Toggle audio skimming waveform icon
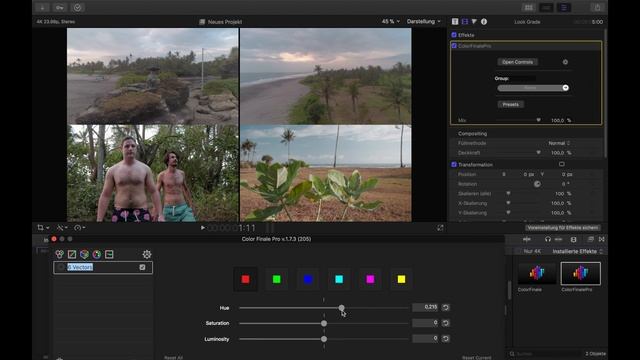640x360 pixels. pos(527,239)
